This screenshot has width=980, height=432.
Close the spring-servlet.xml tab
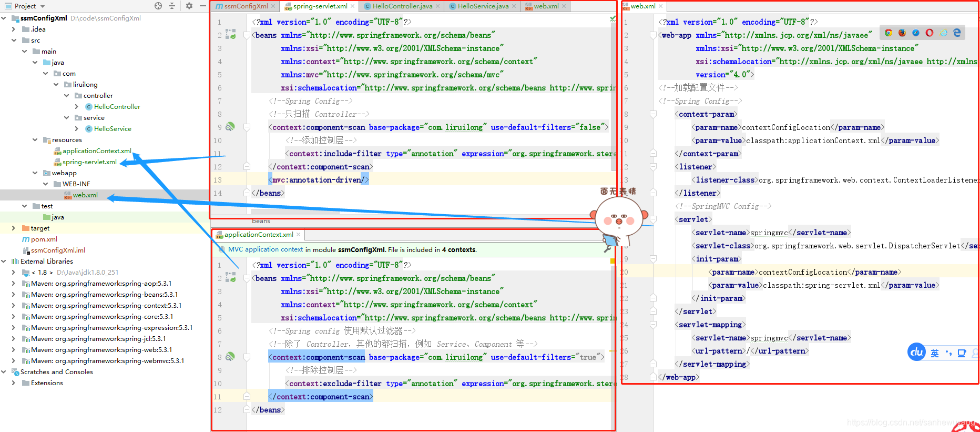point(352,6)
